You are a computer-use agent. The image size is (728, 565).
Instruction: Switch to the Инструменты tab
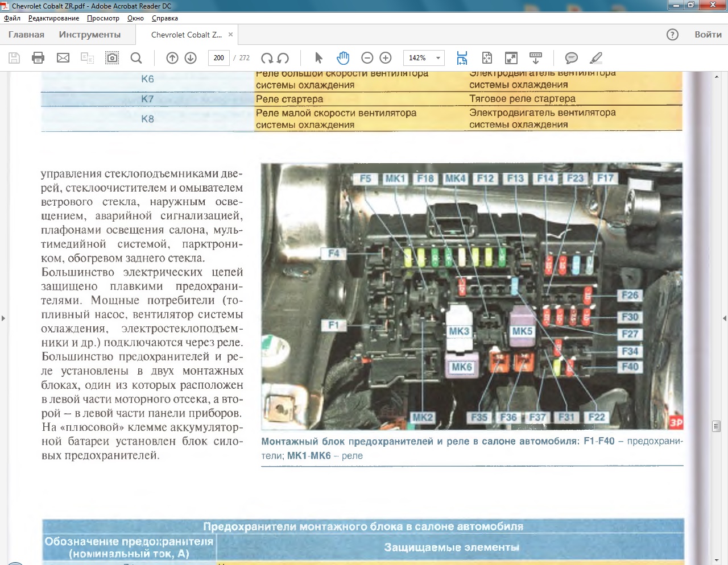point(89,35)
